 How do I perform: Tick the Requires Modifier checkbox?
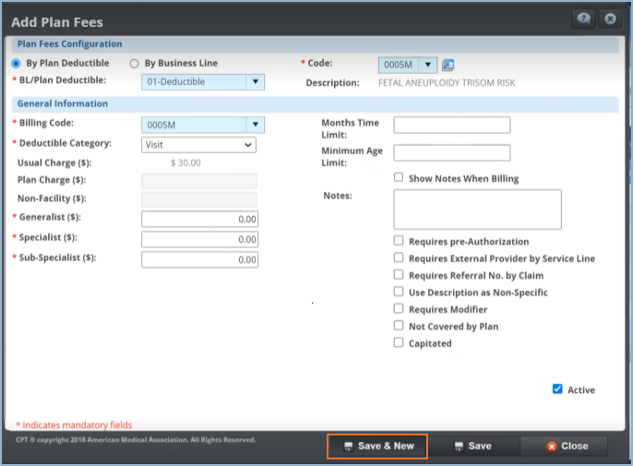coord(399,309)
